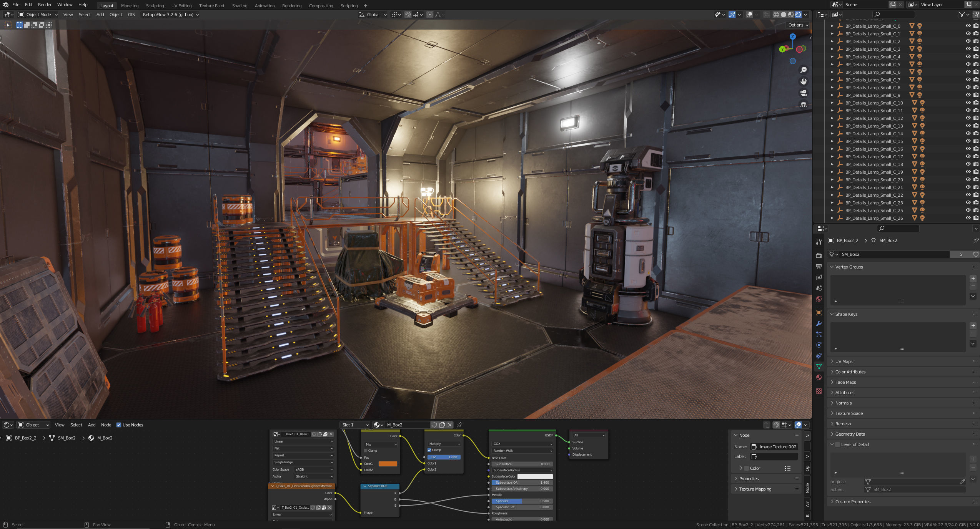Open the Particles properties tab
The height and width of the screenshot is (529, 980).
click(x=819, y=334)
